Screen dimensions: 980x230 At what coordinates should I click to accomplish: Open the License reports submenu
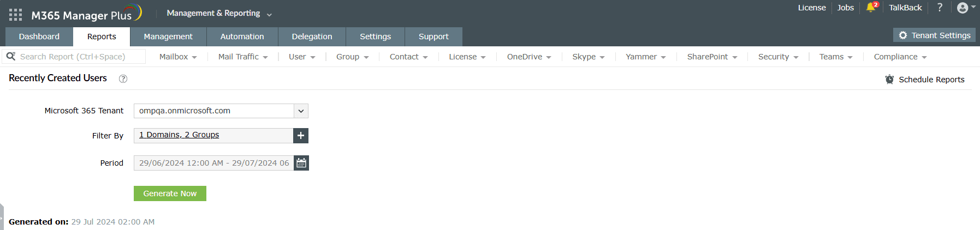467,57
